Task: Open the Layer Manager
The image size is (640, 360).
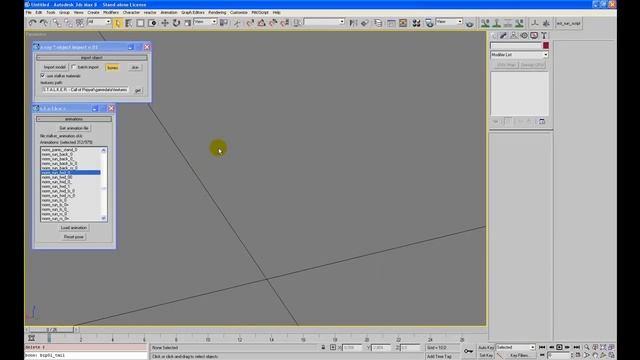Action: click(378, 23)
